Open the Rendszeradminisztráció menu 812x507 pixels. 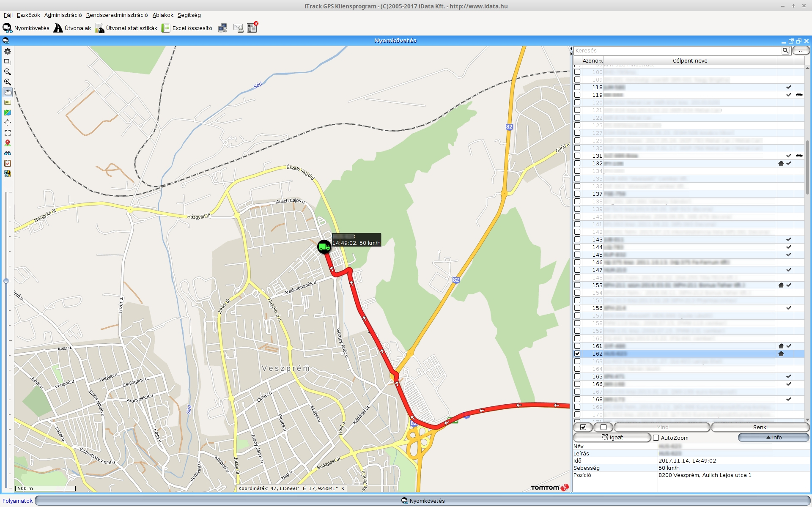117,15
